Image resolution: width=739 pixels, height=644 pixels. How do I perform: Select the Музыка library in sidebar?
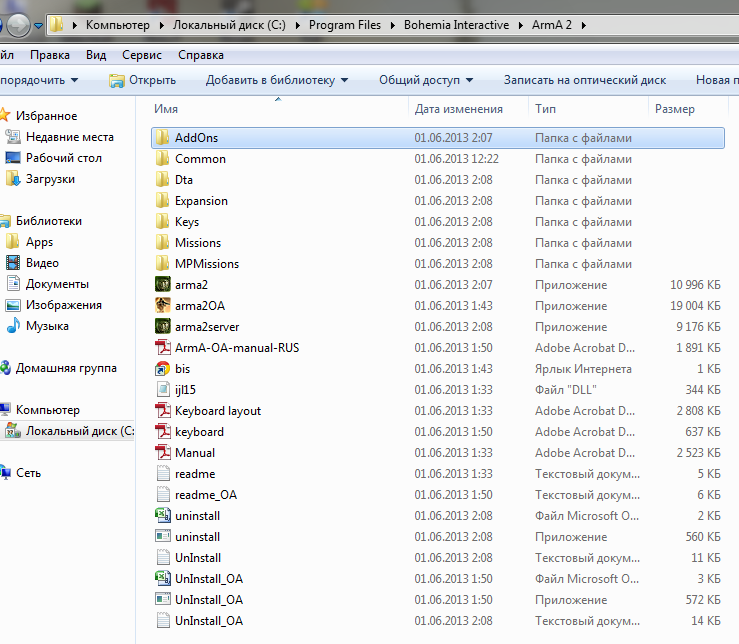pyautogui.click(x=47, y=326)
